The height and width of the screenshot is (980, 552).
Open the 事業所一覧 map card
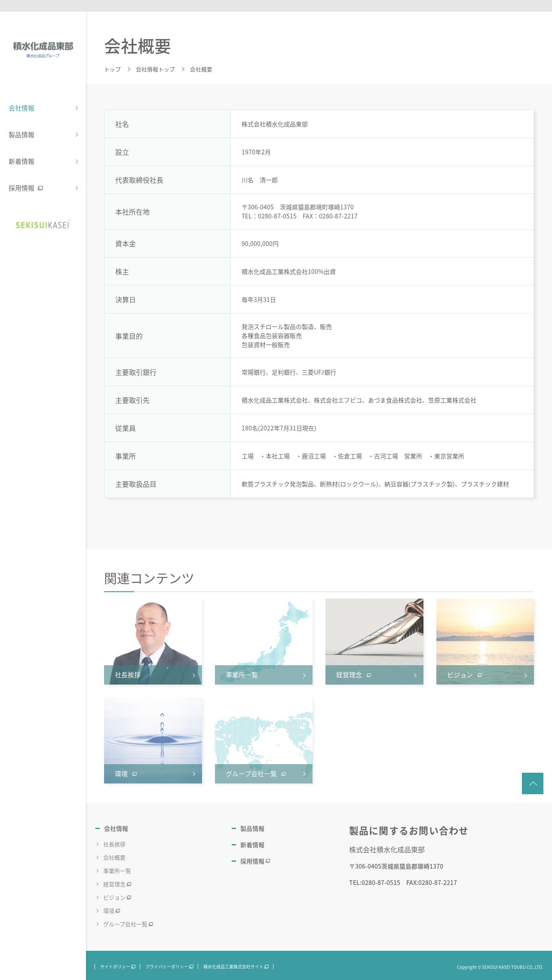264,642
